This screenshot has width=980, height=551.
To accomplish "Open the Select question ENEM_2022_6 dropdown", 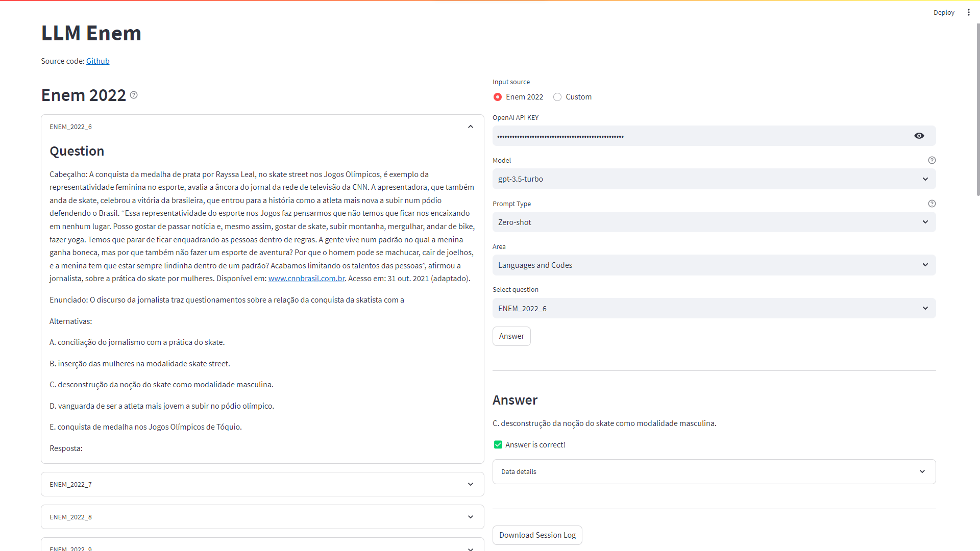I will 714,309.
